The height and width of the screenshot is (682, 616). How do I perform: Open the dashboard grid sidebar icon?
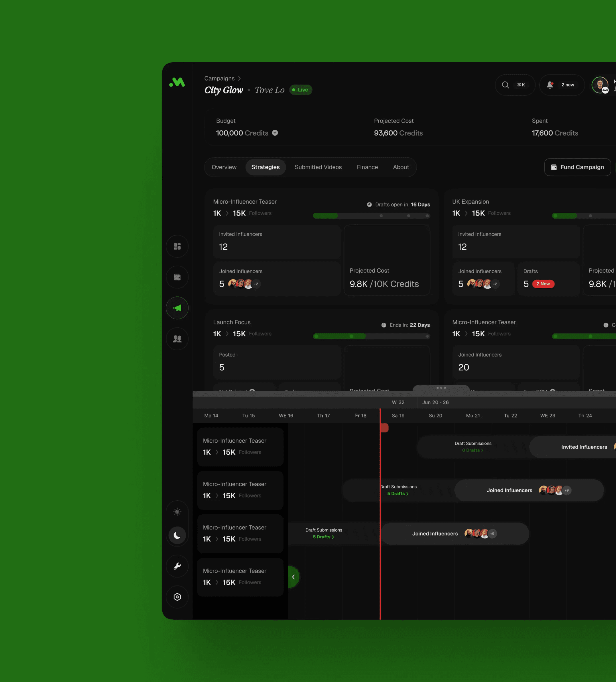click(177, 246)
